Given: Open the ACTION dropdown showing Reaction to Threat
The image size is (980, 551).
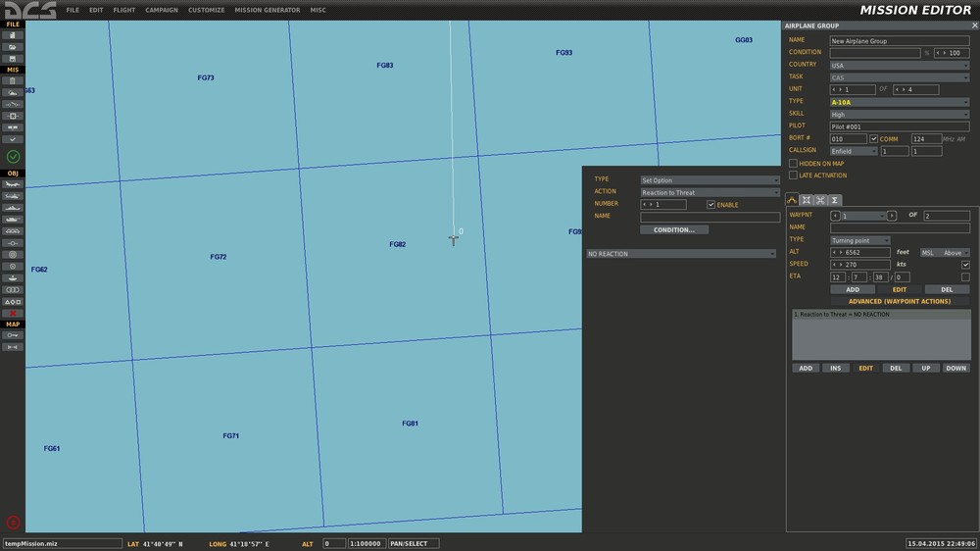Looking at the screenshot, I should [710, 192].
